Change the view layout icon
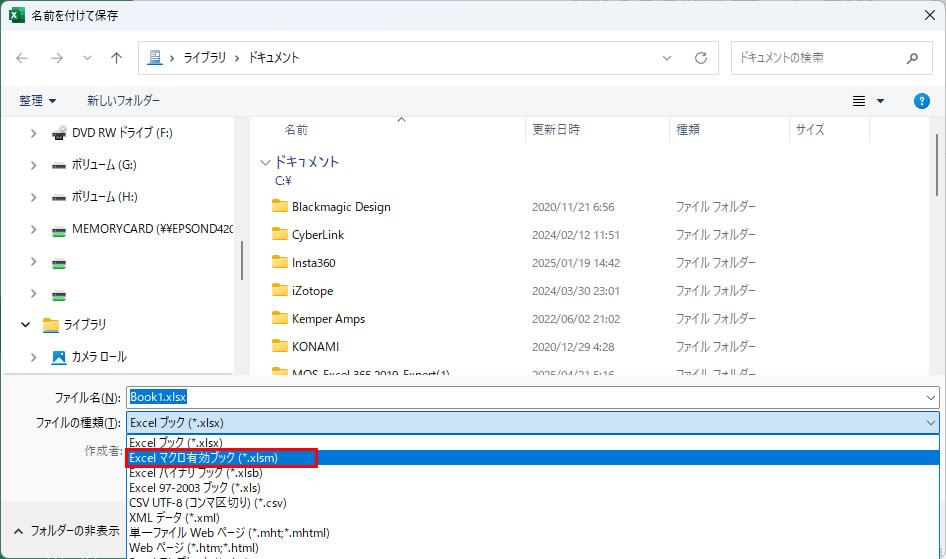Image resolution: width=946 pixels, height=559 pixels. [859, 101]
